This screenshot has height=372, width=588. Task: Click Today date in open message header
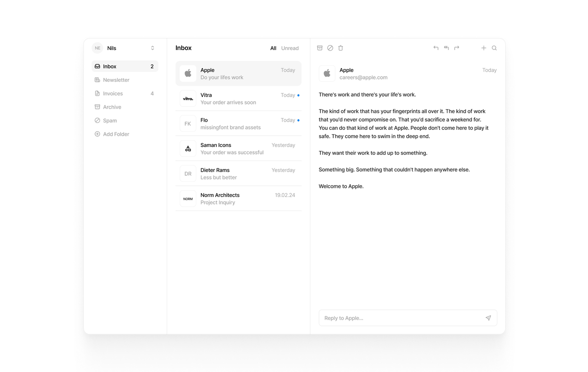pos(490,70)
